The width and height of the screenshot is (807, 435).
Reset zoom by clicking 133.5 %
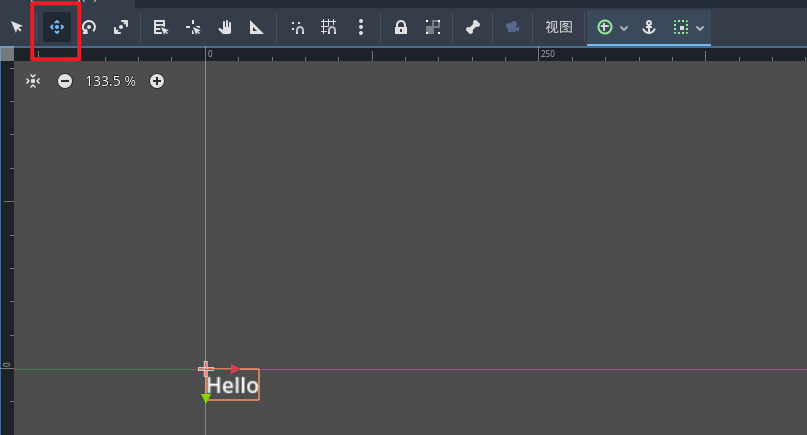[110, 81]
